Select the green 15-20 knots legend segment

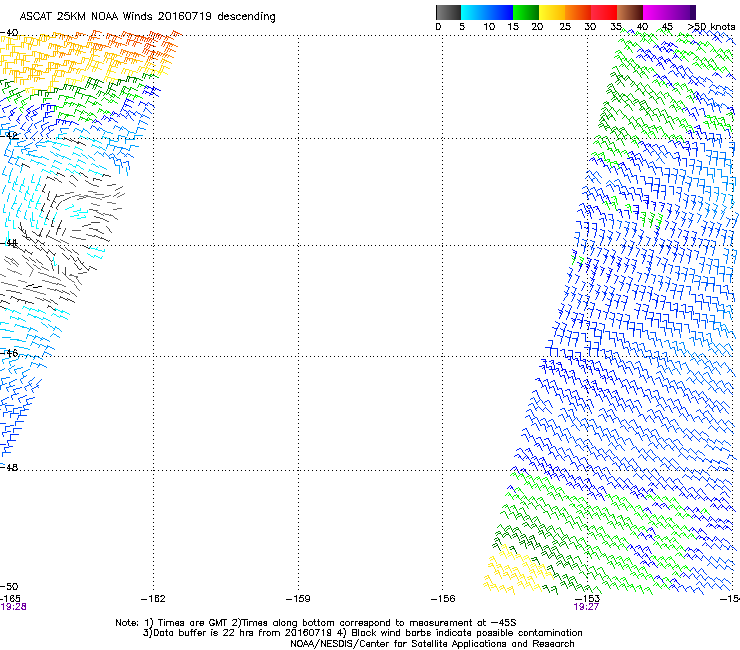point(526,12)
